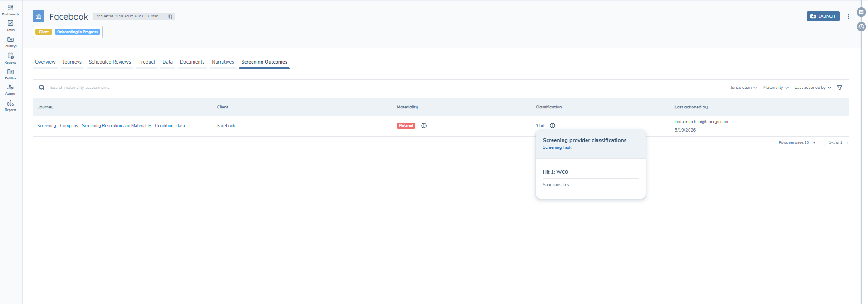Click the Client status badge
This screenshot has width=868, height=304.
click(44, 32)
